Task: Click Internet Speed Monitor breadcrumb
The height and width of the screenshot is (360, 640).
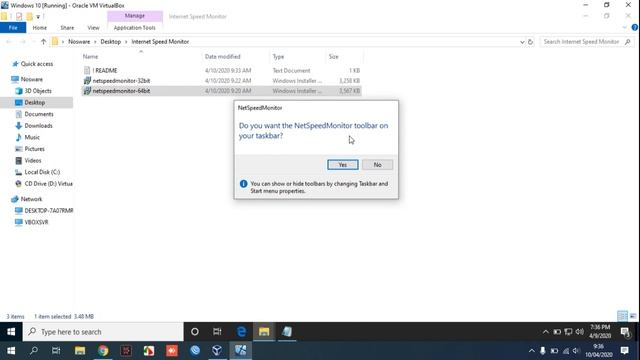Action: pos(160,42)
